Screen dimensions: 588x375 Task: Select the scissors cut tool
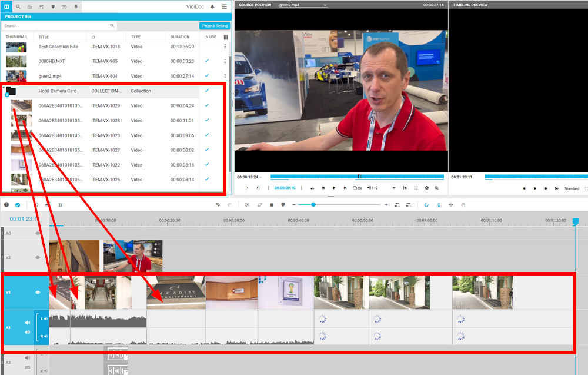(248, 205)
